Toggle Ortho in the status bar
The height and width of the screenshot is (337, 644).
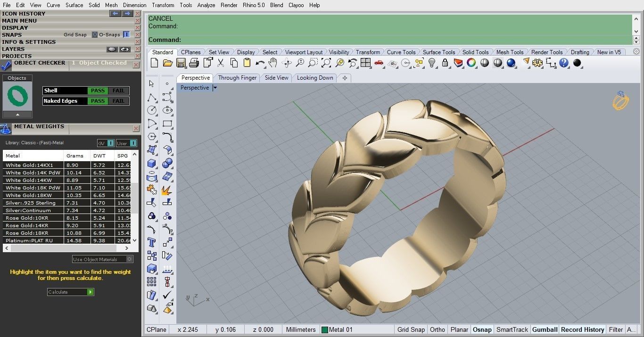click(438, 329)
